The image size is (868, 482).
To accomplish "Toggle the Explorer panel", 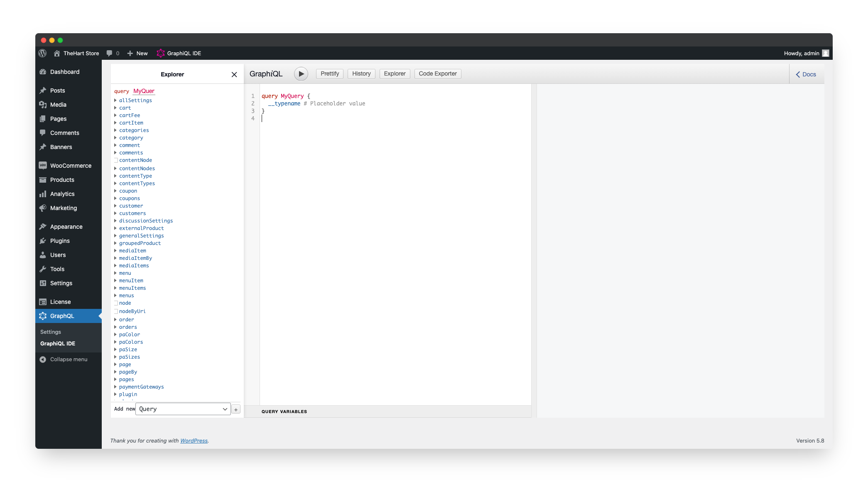I will [x=395, y=73].
